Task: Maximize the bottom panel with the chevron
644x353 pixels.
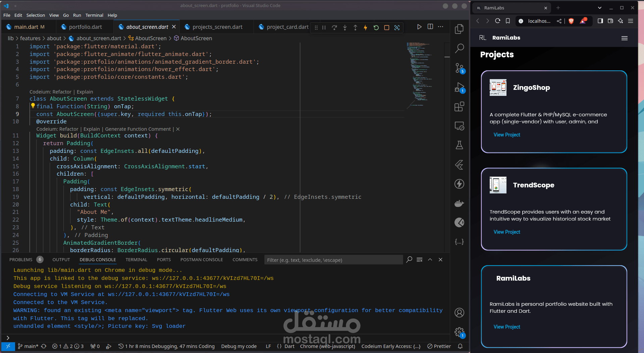Action: 430,260
